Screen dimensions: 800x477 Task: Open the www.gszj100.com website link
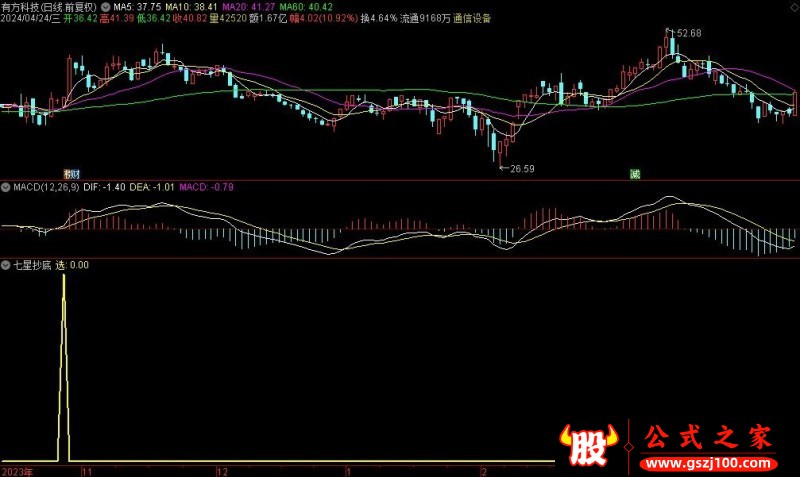708,463
